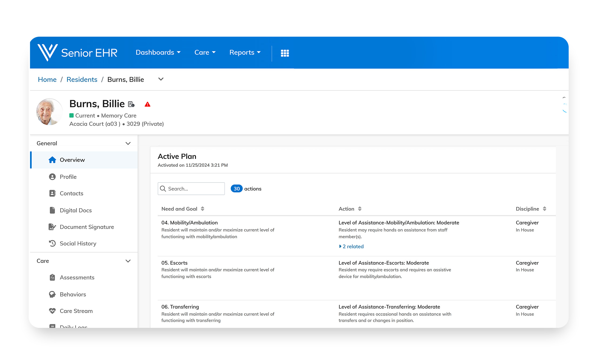The height and width of the screenshot is (364, 600).
Task: Open Document Signature from sidebar
Action: (87, 227)
